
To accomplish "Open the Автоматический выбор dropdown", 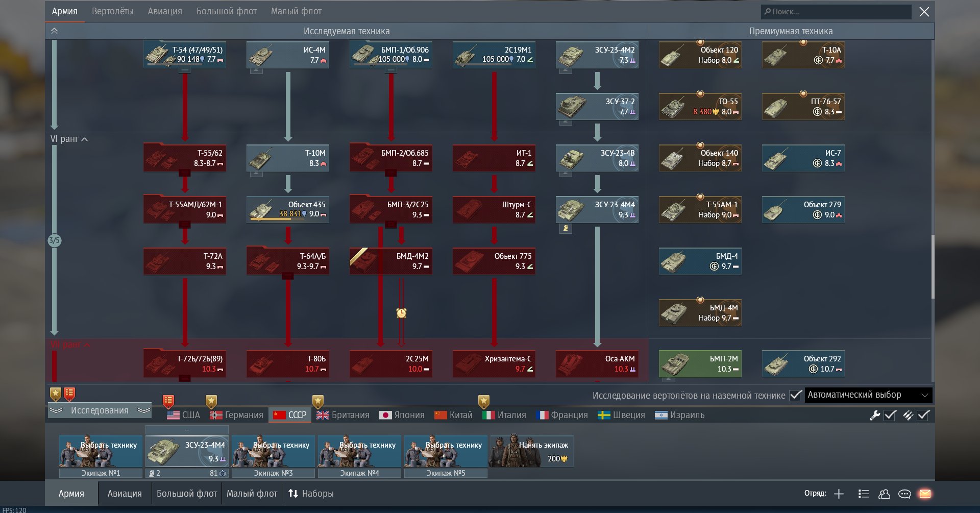I will (x=868, y=395).
